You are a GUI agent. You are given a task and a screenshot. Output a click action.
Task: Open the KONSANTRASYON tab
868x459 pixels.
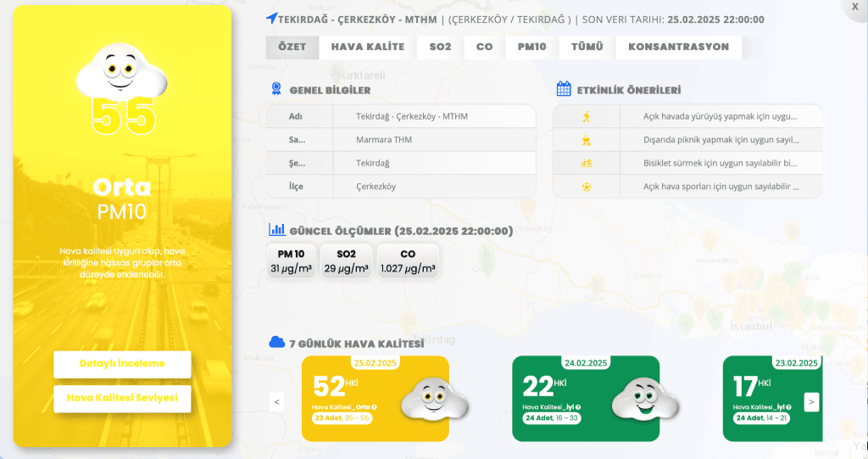[678, 48]
